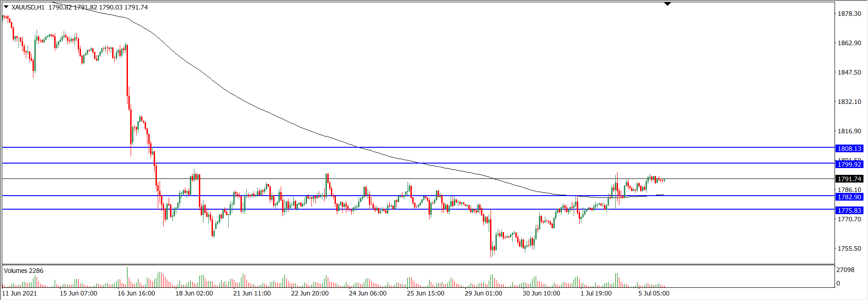Click the 1 Jul 19:00 time label
Viewport: 868px width, 300px height.
[x=596, y=293]
